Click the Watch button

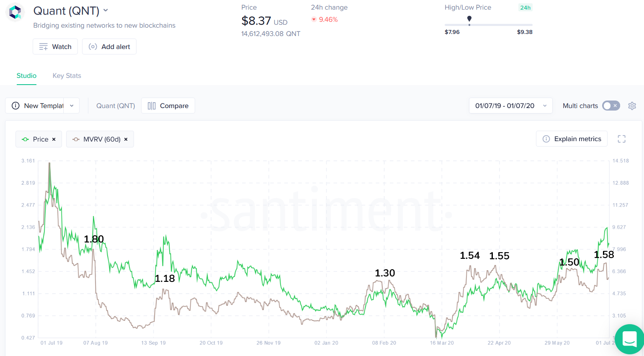pyautogui.click(x=55, y=46)
